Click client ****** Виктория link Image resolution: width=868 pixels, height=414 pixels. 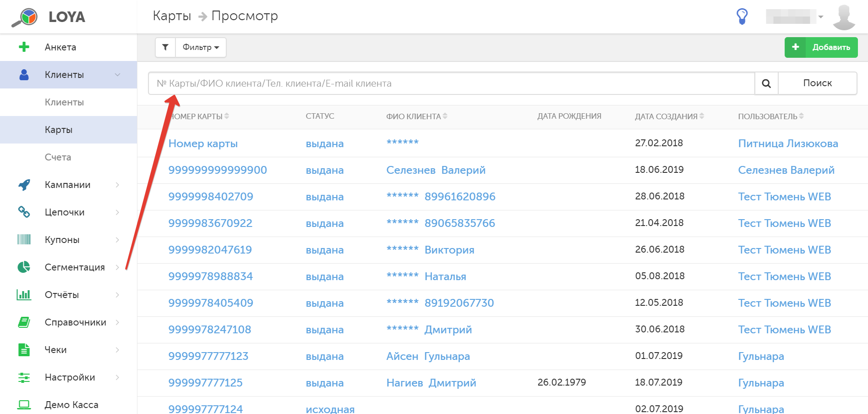coord(430,250)
